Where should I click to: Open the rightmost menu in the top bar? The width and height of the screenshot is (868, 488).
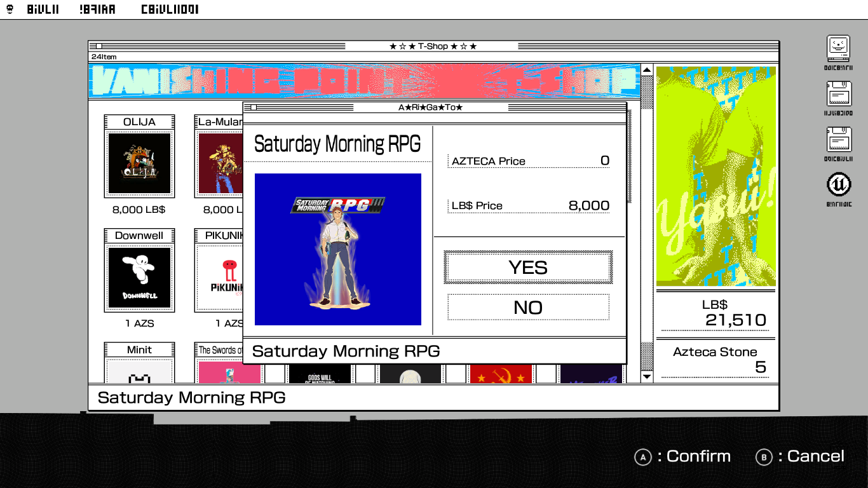pos(170,10)
